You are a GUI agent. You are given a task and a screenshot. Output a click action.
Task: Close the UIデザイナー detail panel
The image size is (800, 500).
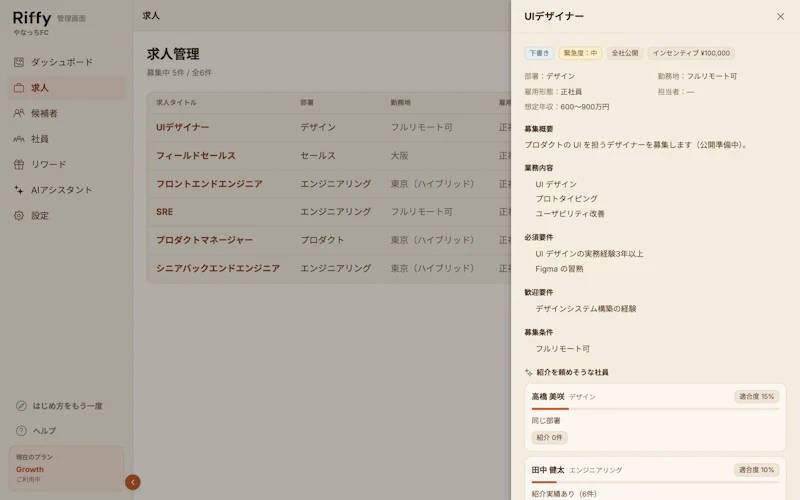(x=780, y=16)
